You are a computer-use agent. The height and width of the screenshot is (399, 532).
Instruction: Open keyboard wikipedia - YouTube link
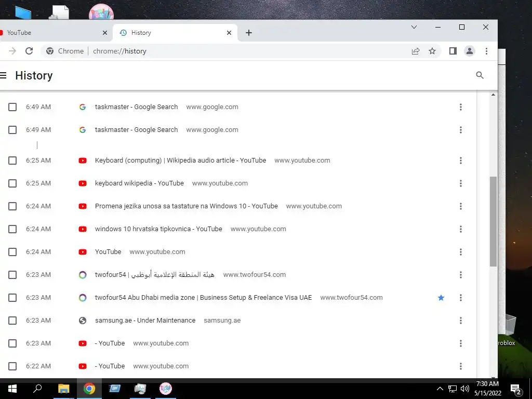coord(139,183)
